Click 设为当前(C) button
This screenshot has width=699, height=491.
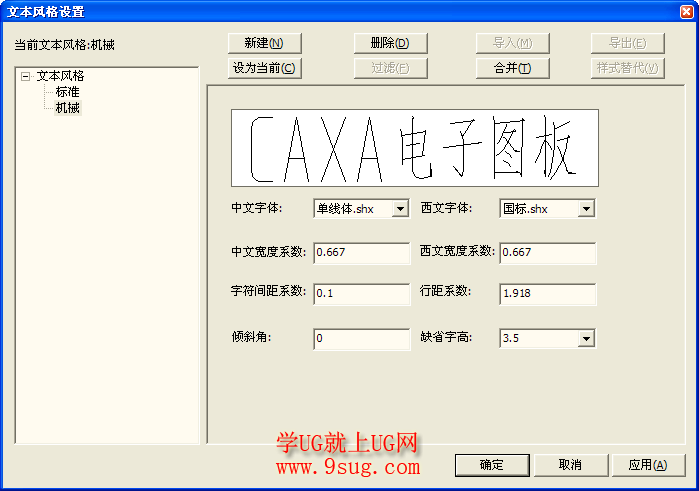(264, 68)
